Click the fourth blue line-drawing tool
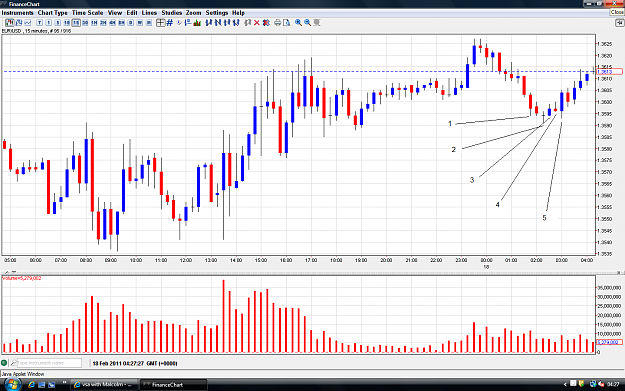The height and width of the screenshot is (391, 625). point(236,23)
